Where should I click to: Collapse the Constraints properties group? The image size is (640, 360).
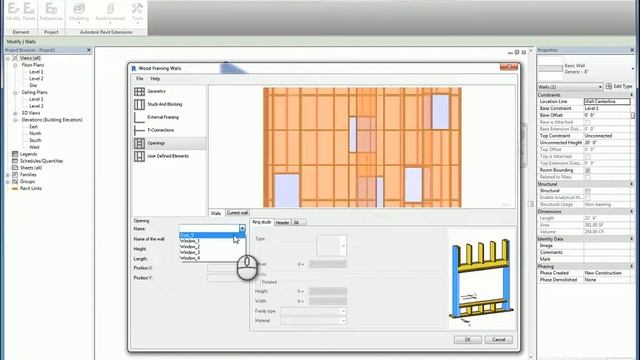631,95
